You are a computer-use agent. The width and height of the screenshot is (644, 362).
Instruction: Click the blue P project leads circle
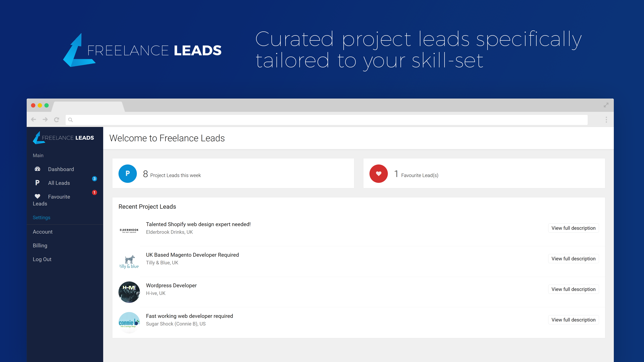click(x=128, y=173)
